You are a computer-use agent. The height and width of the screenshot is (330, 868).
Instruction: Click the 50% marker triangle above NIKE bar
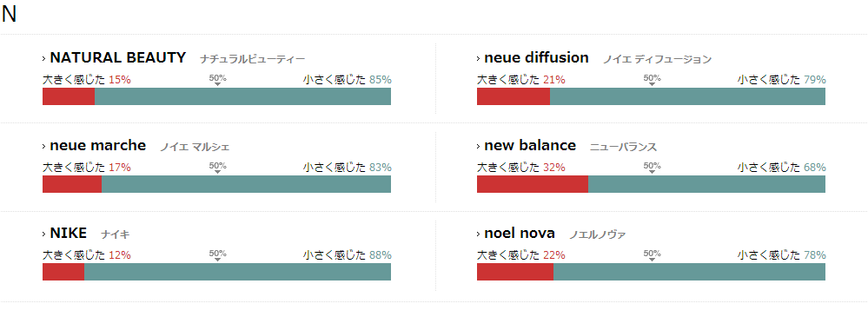217,260
